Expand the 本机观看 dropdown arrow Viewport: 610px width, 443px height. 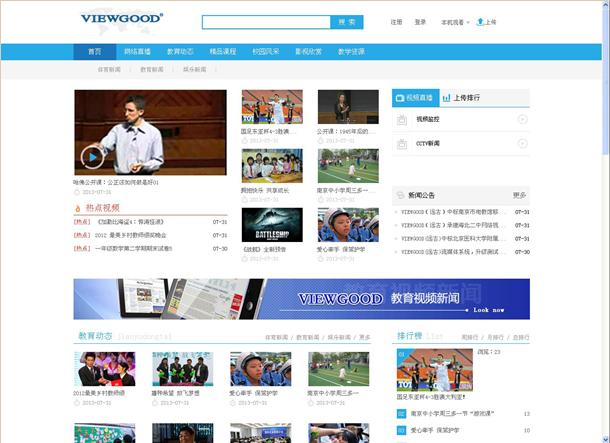point(468,23)
